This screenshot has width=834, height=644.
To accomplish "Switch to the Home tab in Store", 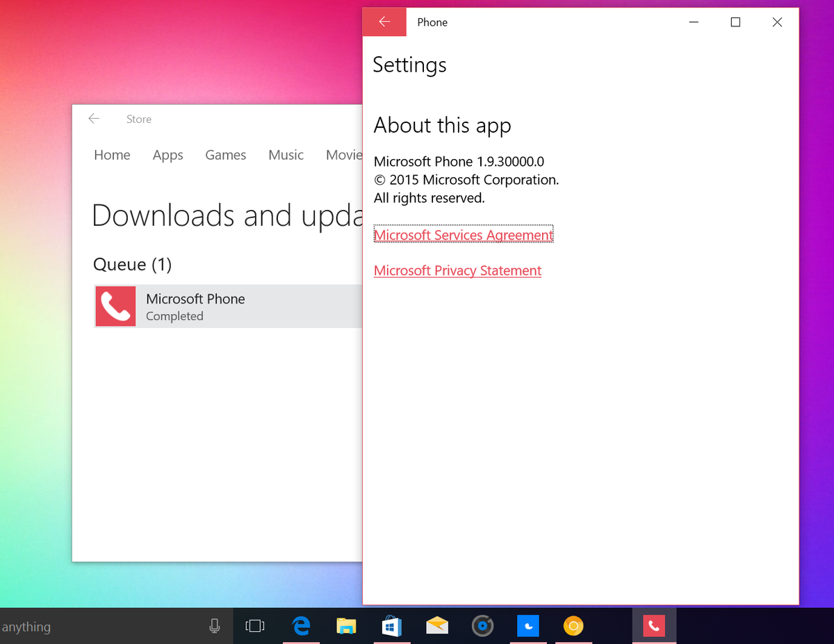I will pos(112,155).
